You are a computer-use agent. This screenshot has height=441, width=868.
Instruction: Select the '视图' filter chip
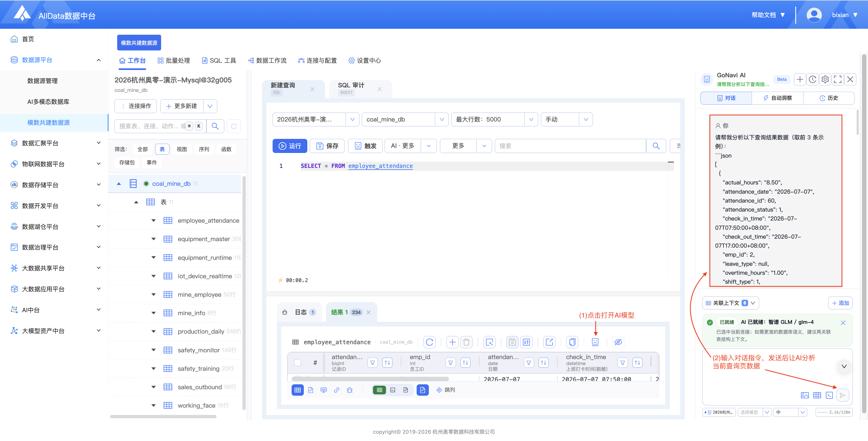(182, 149)
